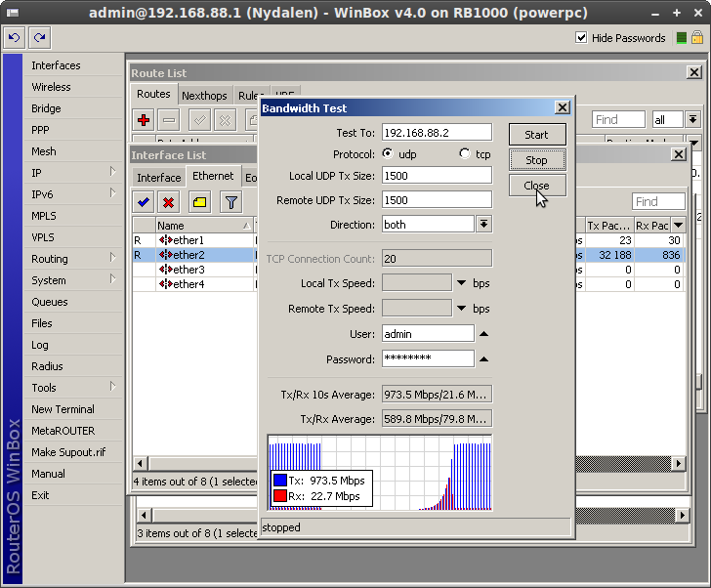Click the Interface List scrollbar right arrow
This screenshot has height=588, width=711.
pos(679,463)
